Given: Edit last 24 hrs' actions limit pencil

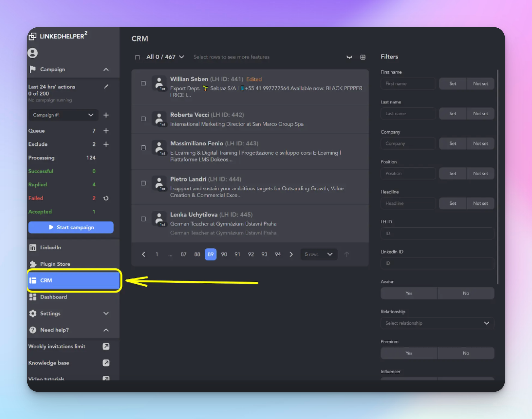Looking at the screenshot, I should [106, 87].
